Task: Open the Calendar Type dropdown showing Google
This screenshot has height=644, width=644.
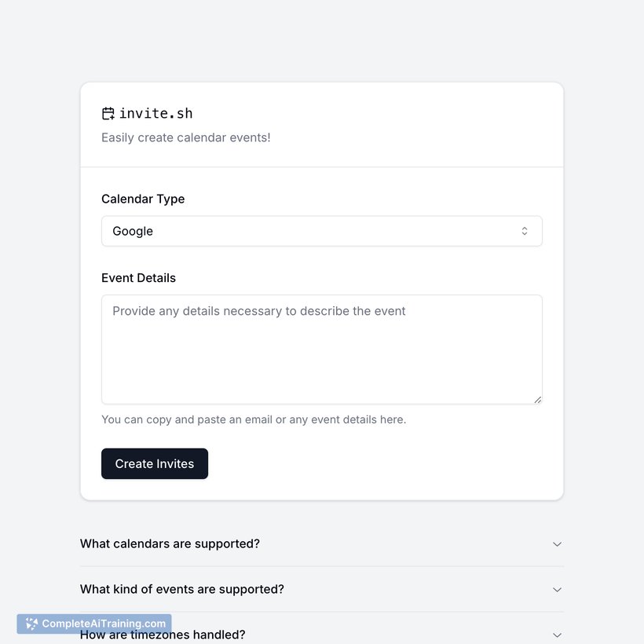Action: pyautogui.click(x=321, y=231)
